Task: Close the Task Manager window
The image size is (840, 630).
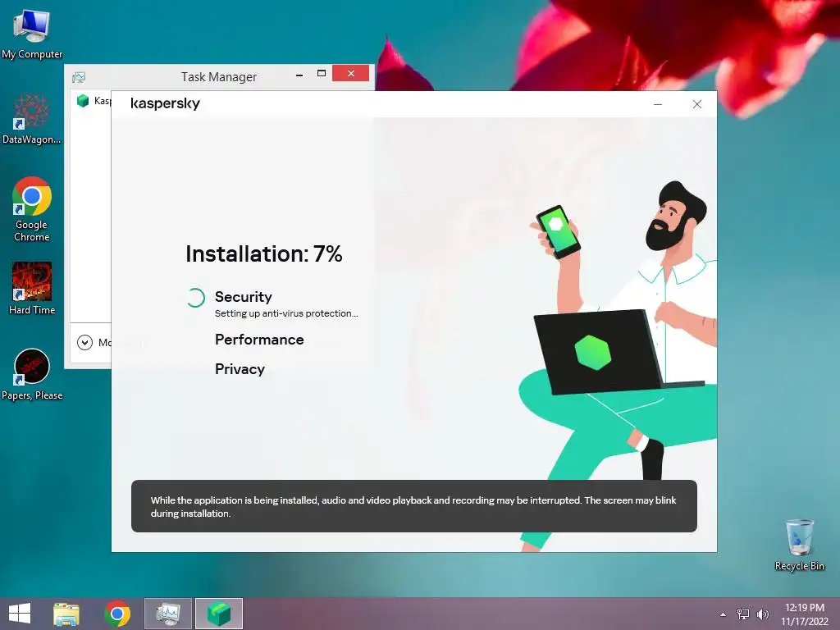Action: coord(350,73)
